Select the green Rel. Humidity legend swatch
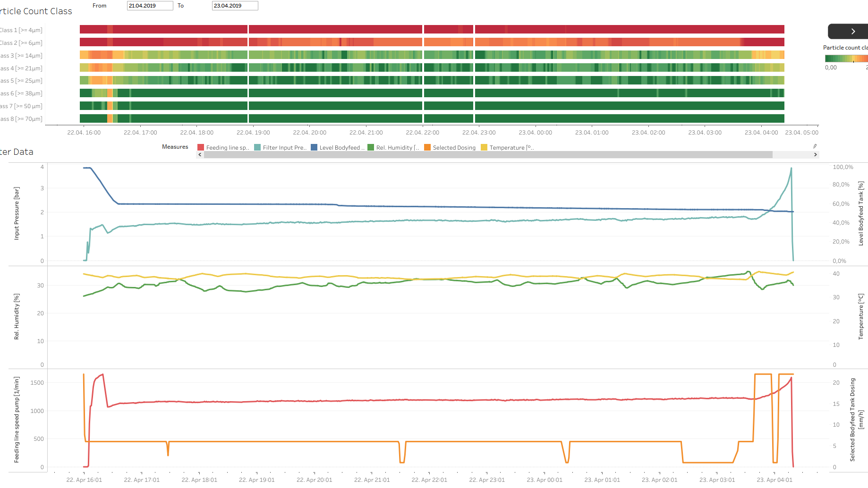868x488 pixels. [371, 148]
